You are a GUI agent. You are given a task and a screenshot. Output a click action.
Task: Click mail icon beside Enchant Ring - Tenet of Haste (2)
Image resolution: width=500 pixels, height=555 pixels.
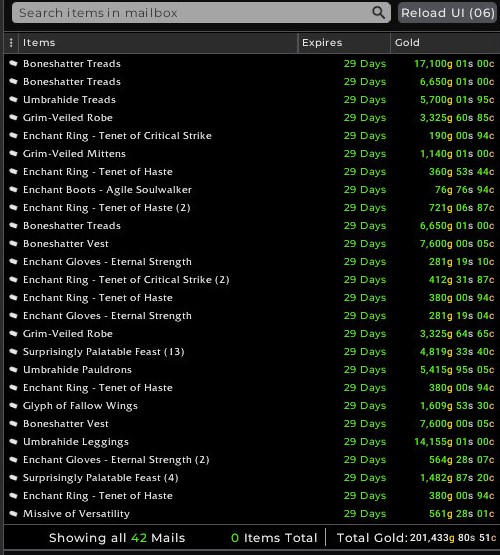pyautogui.click(x=13, y=207)
